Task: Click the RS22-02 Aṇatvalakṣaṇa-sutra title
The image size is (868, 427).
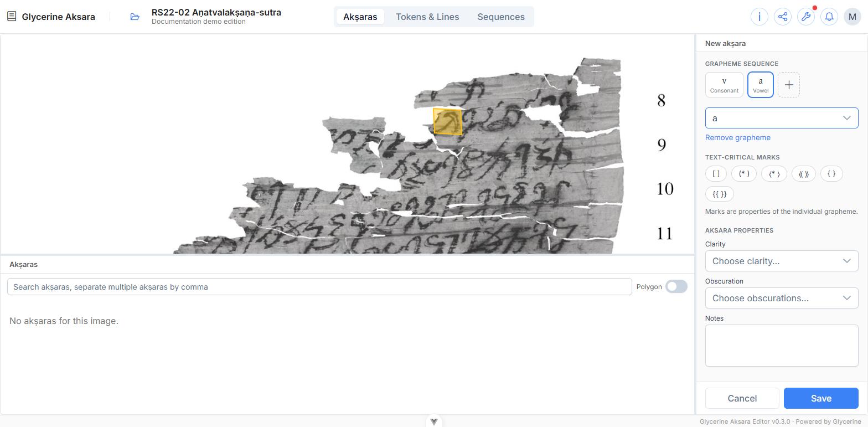Action: (216, 12)
